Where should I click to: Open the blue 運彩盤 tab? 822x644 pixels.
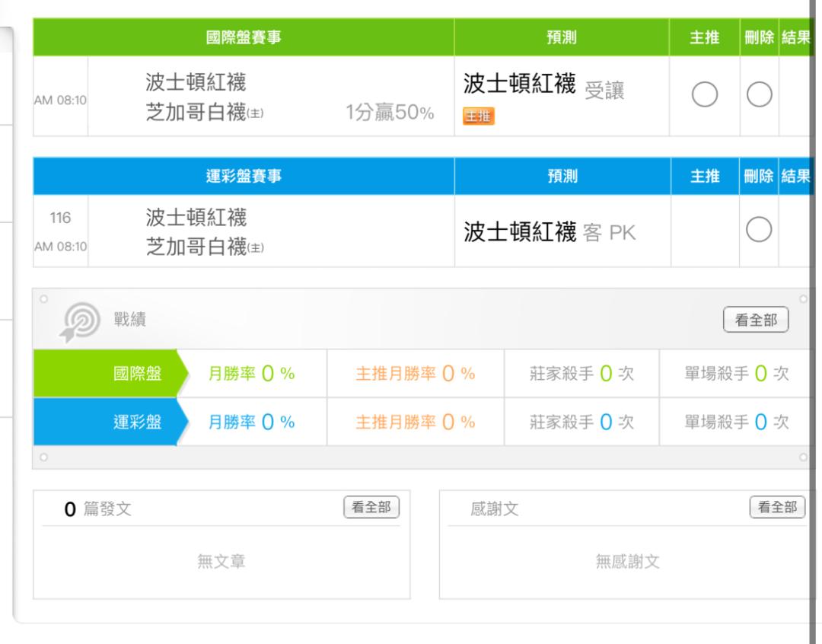pos(110,422)
